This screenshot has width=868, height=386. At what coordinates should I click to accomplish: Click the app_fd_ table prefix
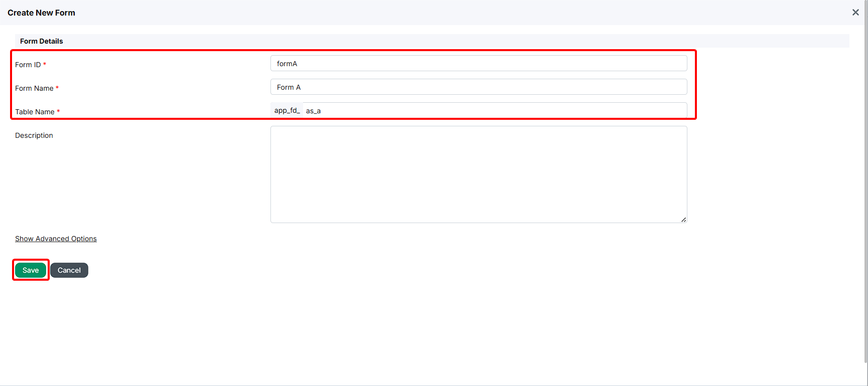click(287, 111)
